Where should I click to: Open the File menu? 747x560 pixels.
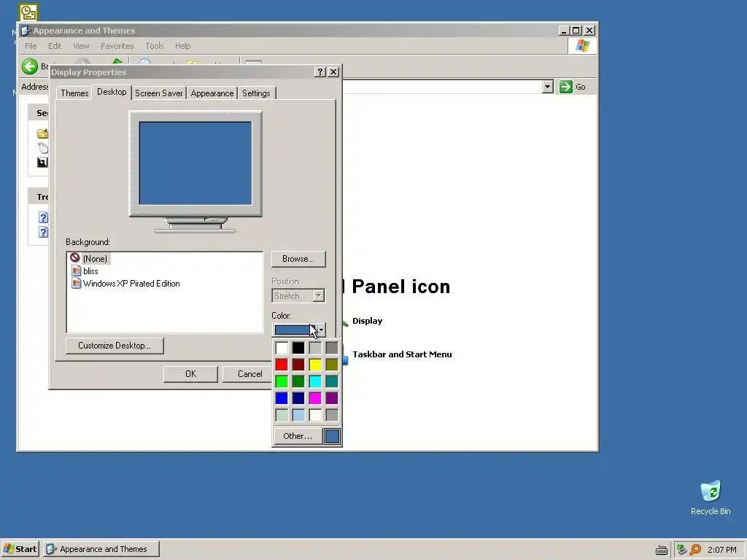(x=31, y=46)
